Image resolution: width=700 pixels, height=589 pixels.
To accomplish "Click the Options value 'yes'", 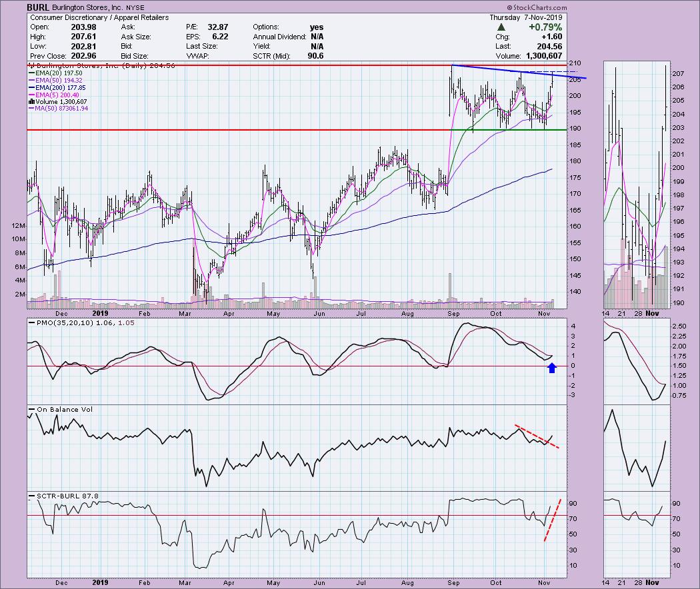I will (x=317, y=27).
